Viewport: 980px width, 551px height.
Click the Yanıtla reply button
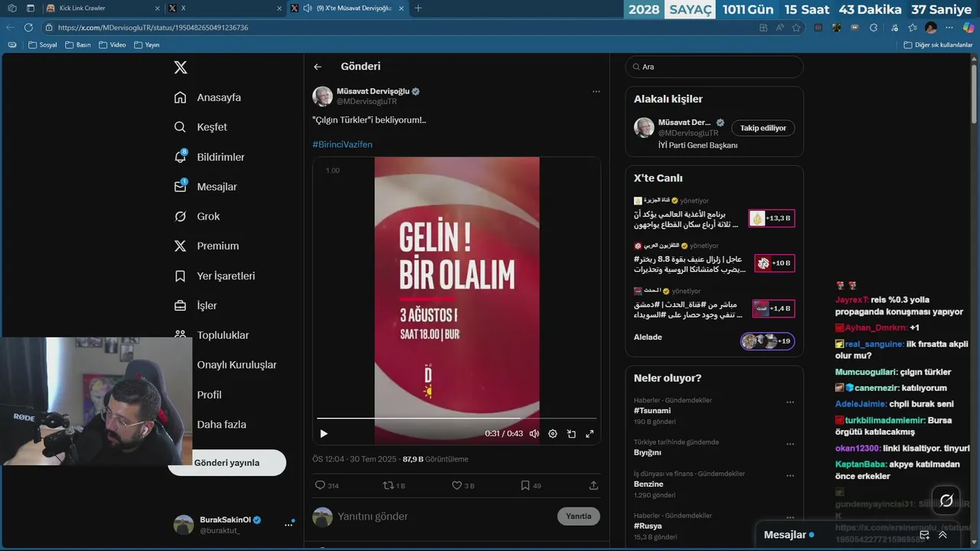pyautogui.click(x=578, y=517)
